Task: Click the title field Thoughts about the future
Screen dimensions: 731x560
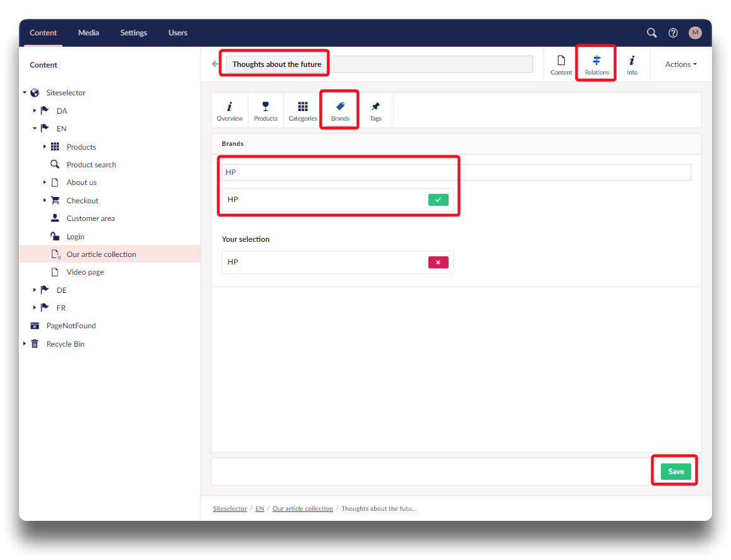Action: 380,64
